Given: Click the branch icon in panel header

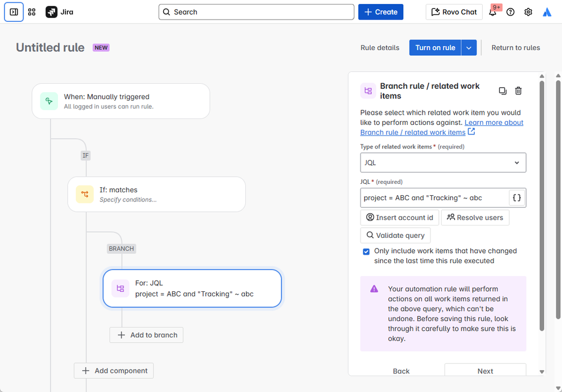Looking at the screenshot, I should (x=368, y=91).
